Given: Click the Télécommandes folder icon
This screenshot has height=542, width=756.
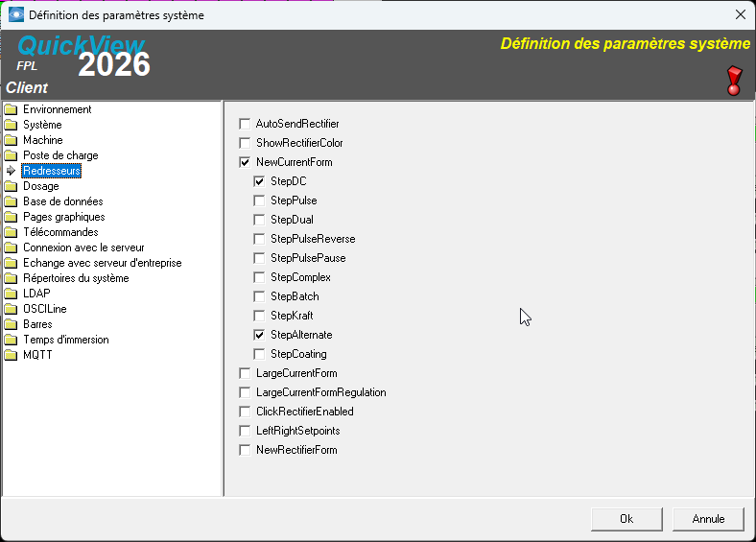Looking at the screenshot, I should click(11, 232).
